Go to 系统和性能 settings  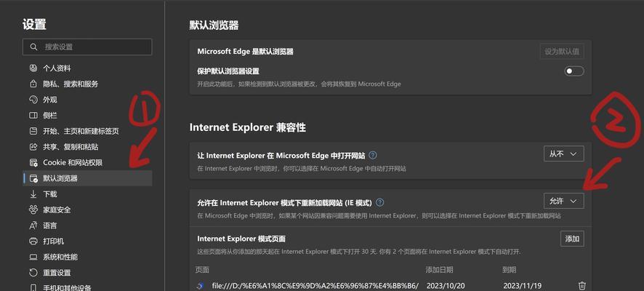[x=87, y=257]
